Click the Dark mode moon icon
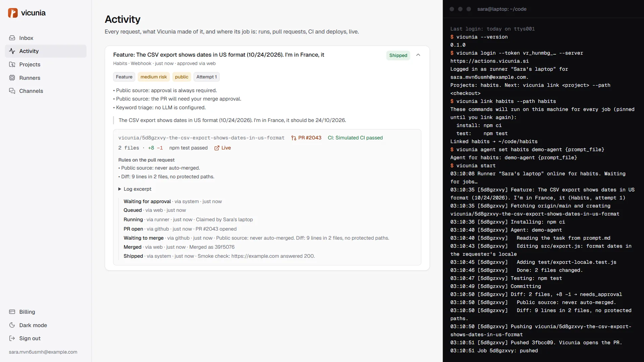The height and width of the screenshot is (362, 644). tap(12, 325)
